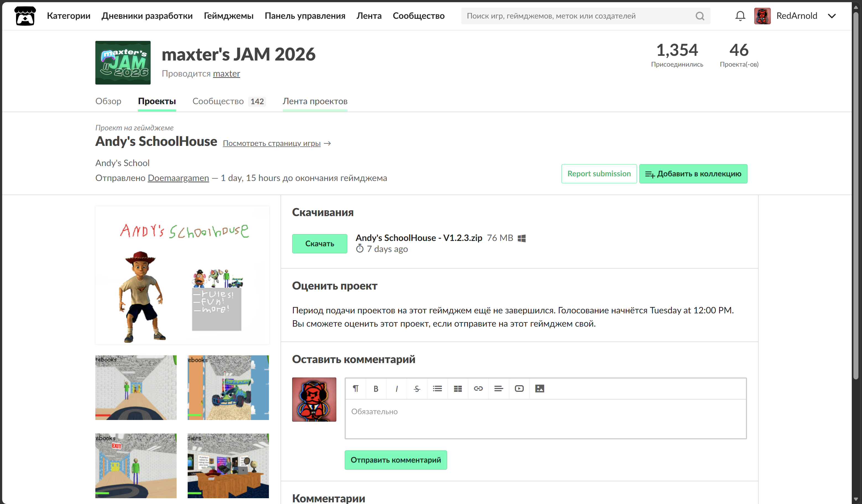
Task: Click the RedArnold profile avatar in header
Action: (x=762, y=16)
